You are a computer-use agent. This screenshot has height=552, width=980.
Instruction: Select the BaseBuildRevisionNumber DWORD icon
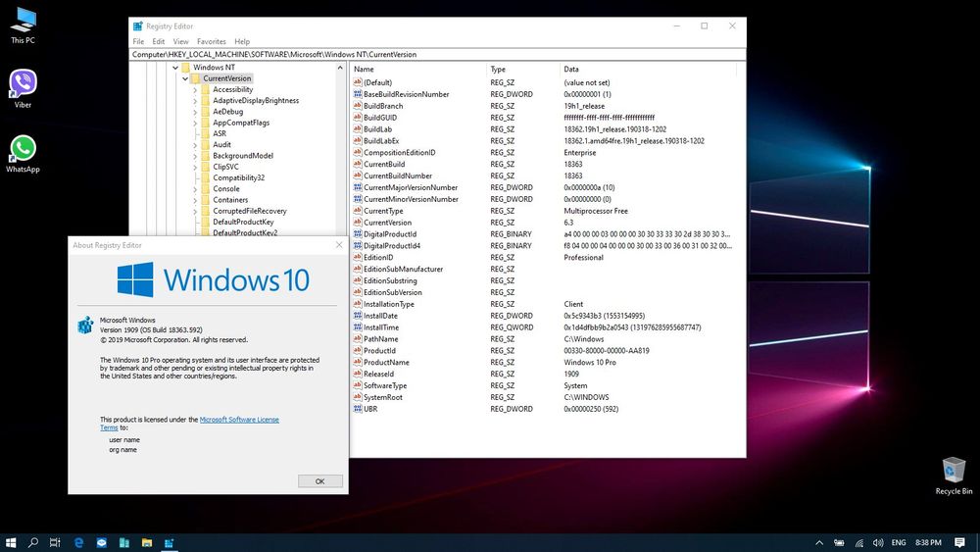pos(358,94)
